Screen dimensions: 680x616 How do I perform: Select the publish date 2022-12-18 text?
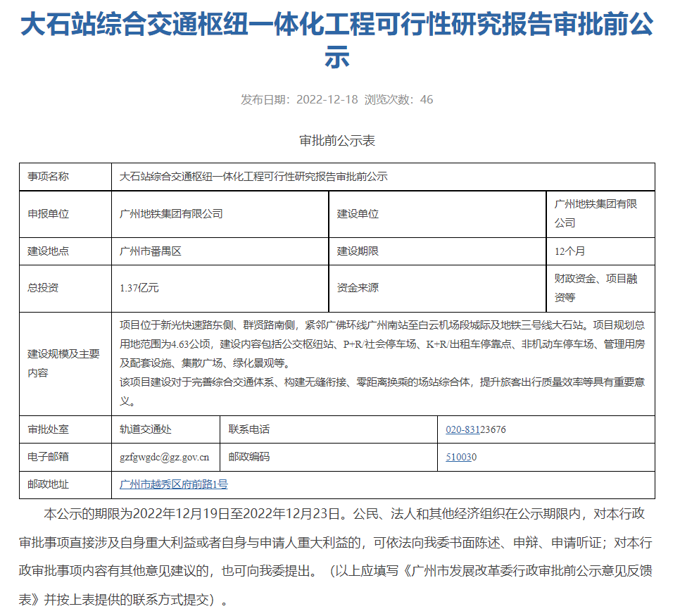[327, 99]
